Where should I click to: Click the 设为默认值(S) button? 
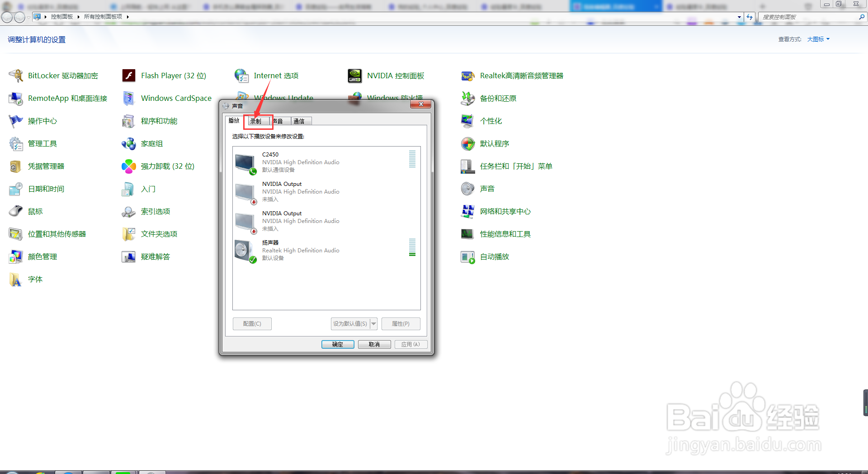point(350,324)
